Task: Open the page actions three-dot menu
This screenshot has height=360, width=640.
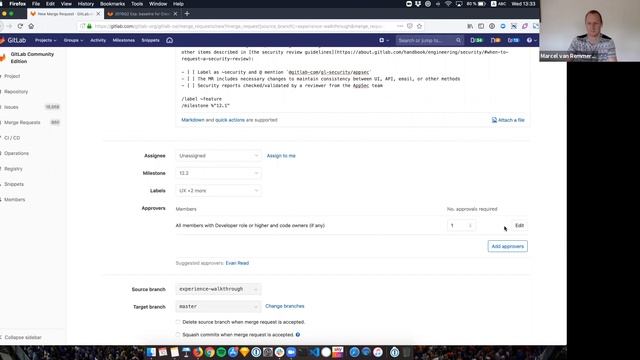Action: click(400, 26)
